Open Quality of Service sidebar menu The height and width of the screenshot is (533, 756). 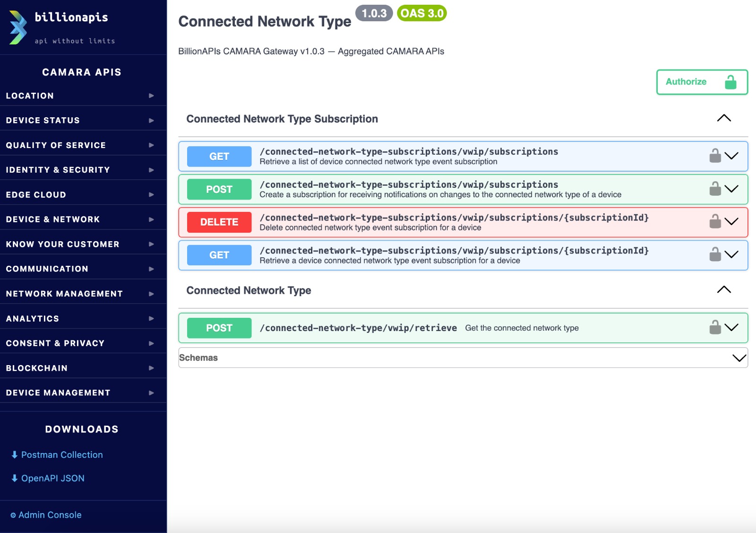click(x=83, y=145)
